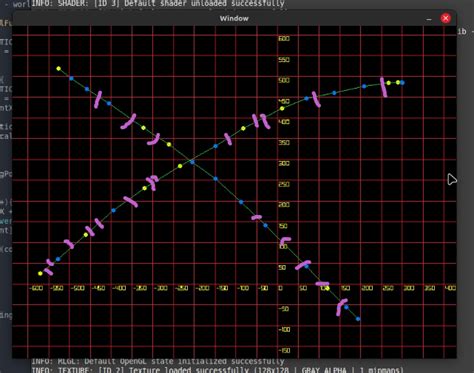Viewport: 474px width, 373px height.
Task: Click the 350 label on the horizontal axis
Action: tap(430, 288)
